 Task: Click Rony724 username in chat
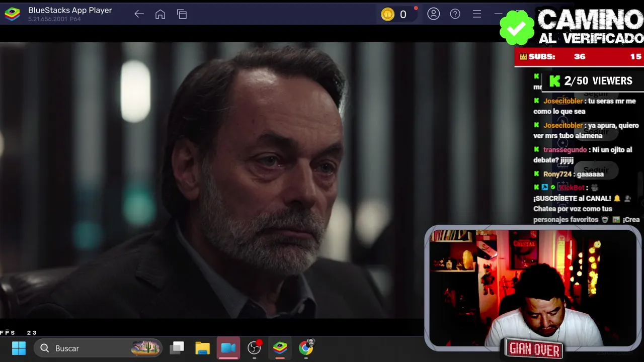click(x=557, y=174)
